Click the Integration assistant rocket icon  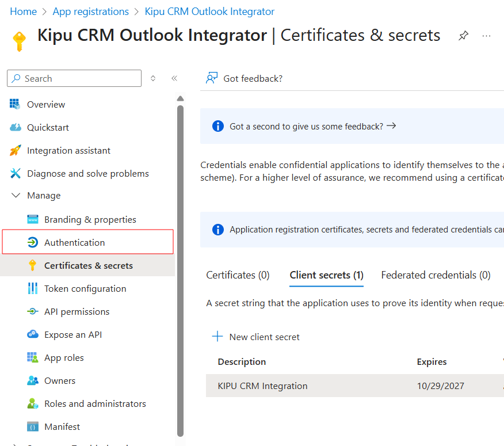click(x=16, y=150)
